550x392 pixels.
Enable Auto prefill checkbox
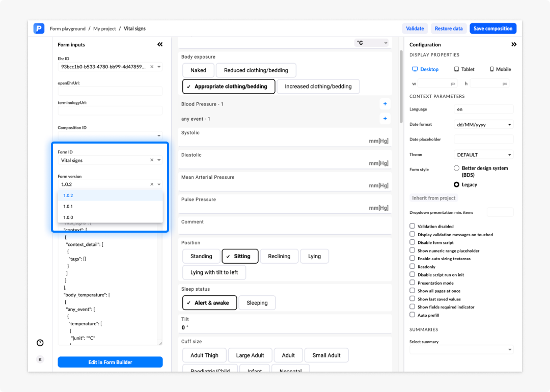pos(412,315)
